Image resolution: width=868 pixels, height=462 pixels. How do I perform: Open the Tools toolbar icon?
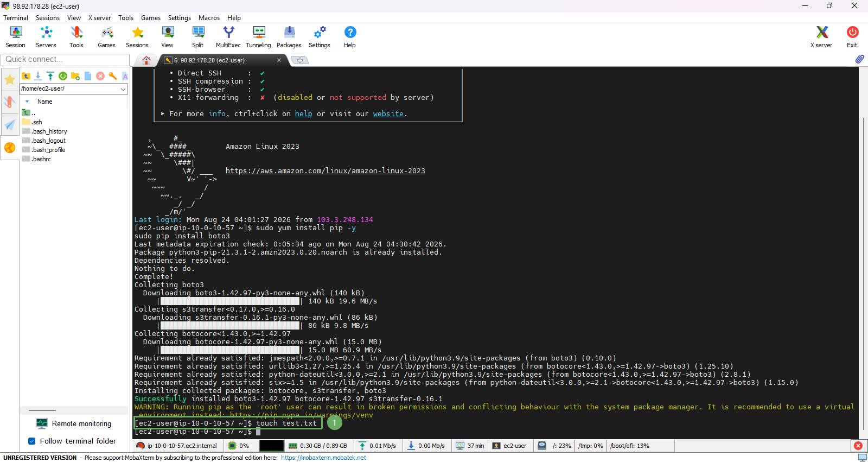(x=76, y=37)
